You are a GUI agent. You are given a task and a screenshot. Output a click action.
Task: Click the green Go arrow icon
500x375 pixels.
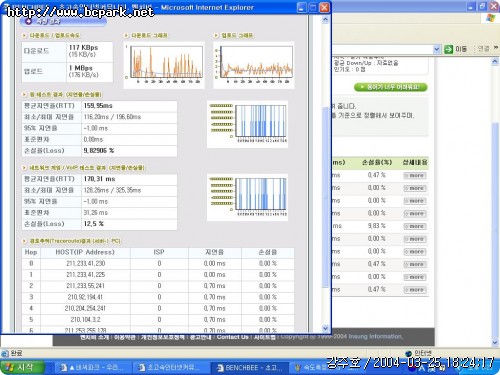448,49
